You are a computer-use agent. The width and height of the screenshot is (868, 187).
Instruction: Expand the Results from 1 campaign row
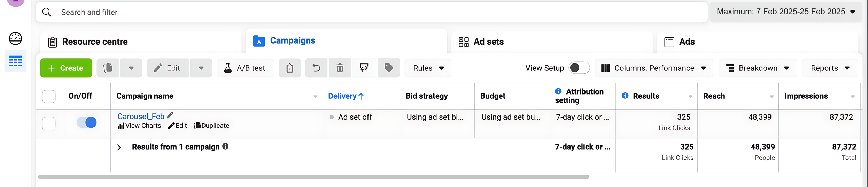pos(119,148)
